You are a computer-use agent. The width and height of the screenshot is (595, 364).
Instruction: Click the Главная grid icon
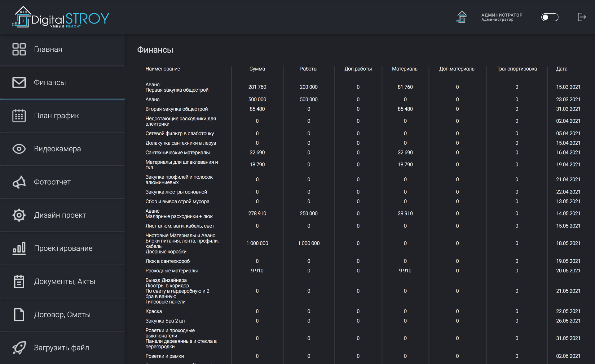[x=19, y=49]
